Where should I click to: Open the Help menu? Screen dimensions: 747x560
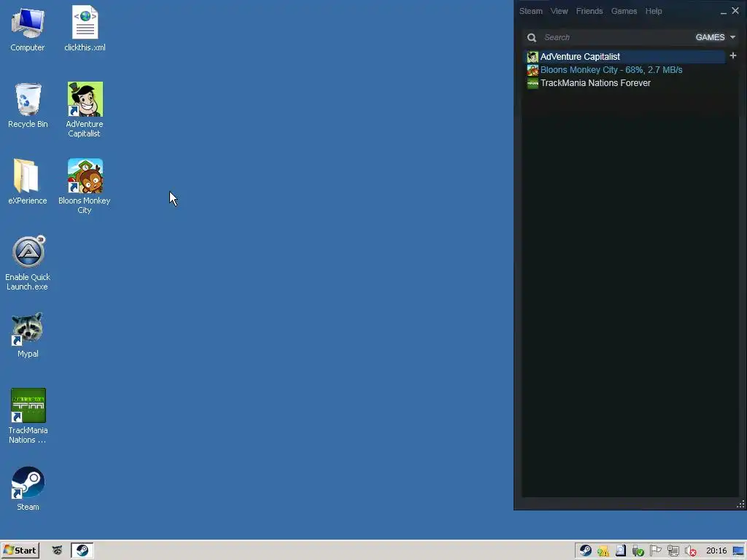(654, 11)
